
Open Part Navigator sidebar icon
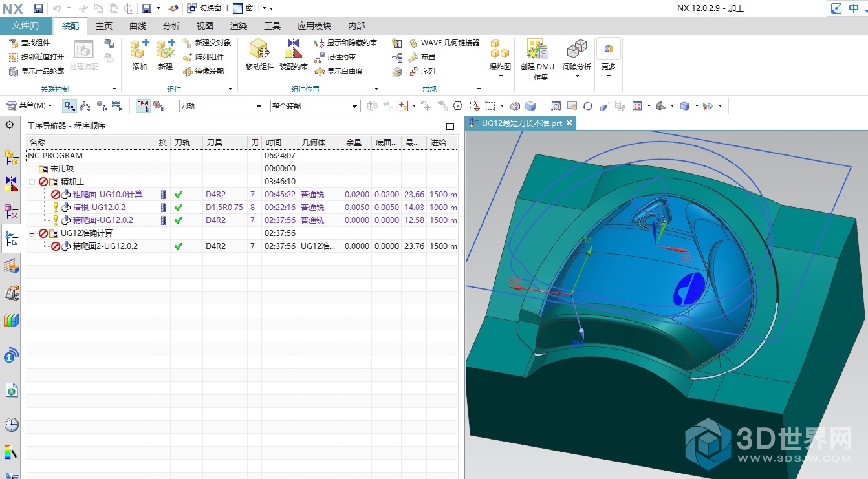(x=11, y=211)
